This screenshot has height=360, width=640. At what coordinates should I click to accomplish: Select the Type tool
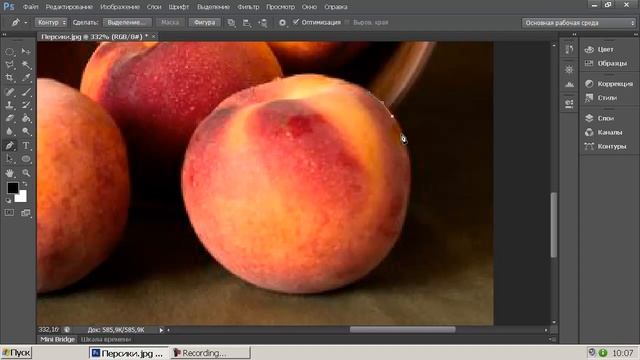[26, 145]
